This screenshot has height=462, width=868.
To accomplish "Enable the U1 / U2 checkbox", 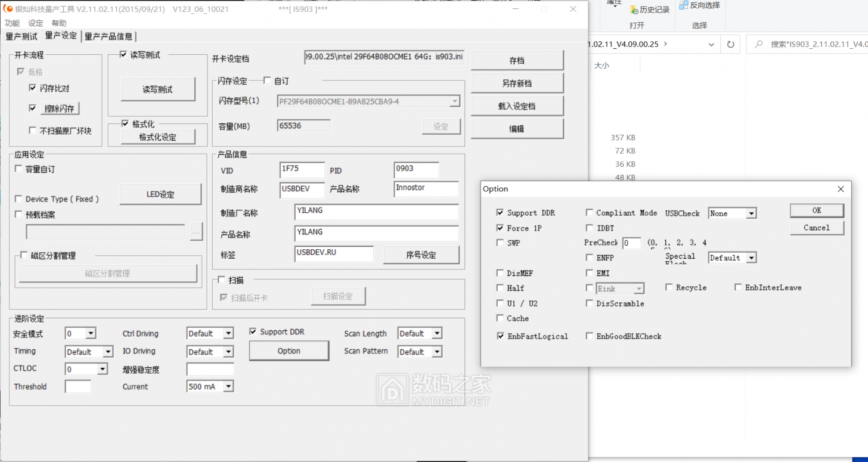I will (x=500, y=303).
